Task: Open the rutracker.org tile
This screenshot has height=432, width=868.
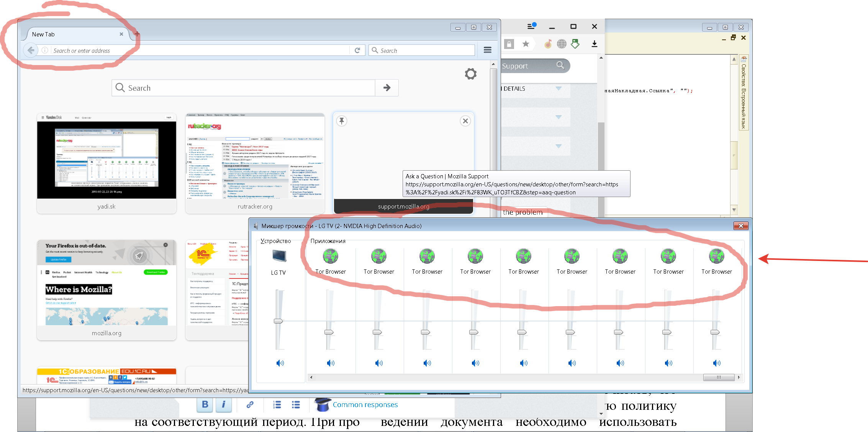Action: 255,163
